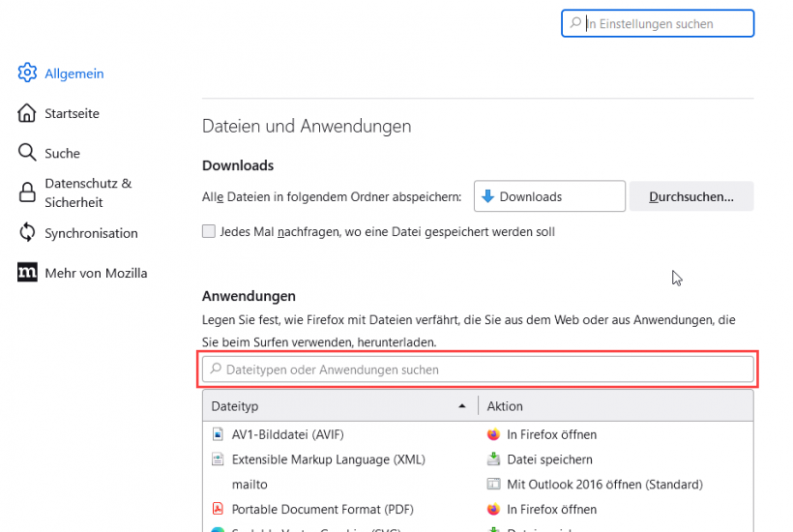Select Portable Document Format (PDF) row
Screen dimensions: 793x532
(x=478, y=509)
